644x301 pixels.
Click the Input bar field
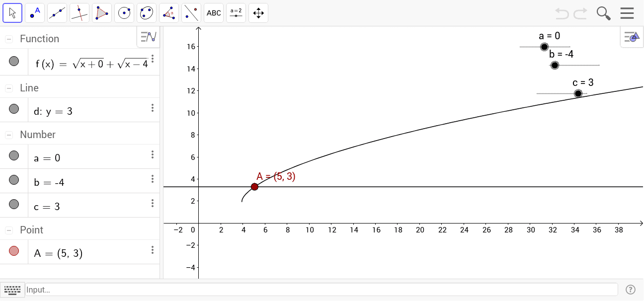click(x=322, y=290)
